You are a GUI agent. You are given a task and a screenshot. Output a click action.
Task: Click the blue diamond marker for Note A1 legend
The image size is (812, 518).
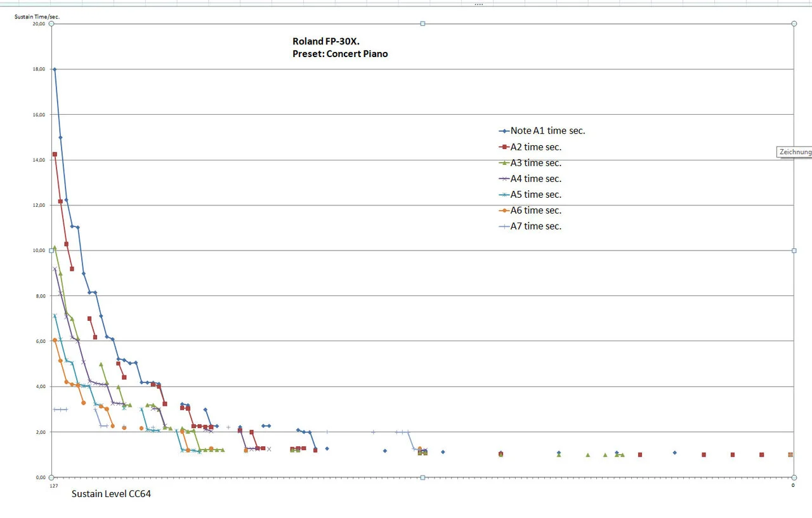pos(504,131)
